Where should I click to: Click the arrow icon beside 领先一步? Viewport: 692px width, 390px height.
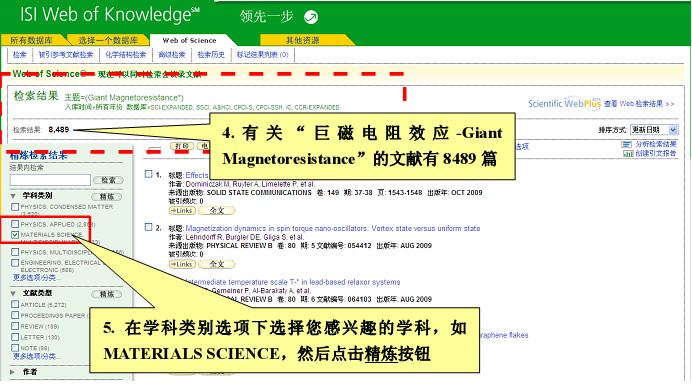pos(311,17)
